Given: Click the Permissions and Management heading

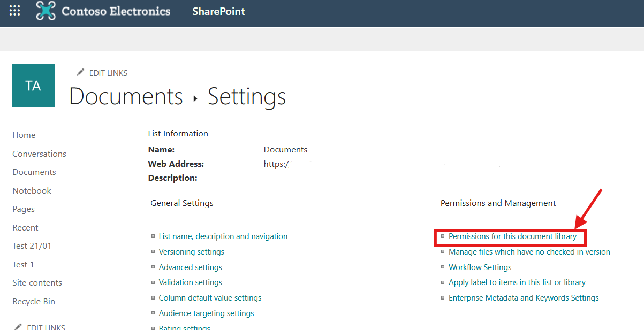Looking at the screenshot, I should 498,203.
